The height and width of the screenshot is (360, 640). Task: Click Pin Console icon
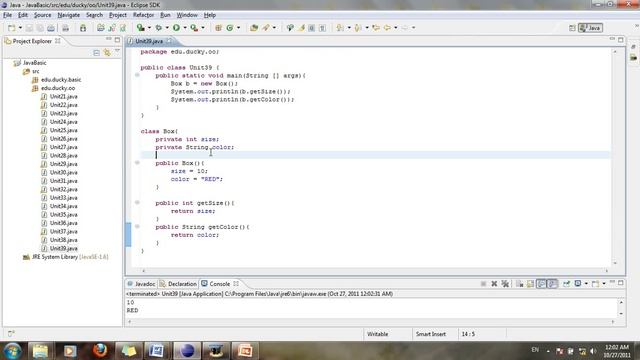pyautogui.click(x=567, y=284)
